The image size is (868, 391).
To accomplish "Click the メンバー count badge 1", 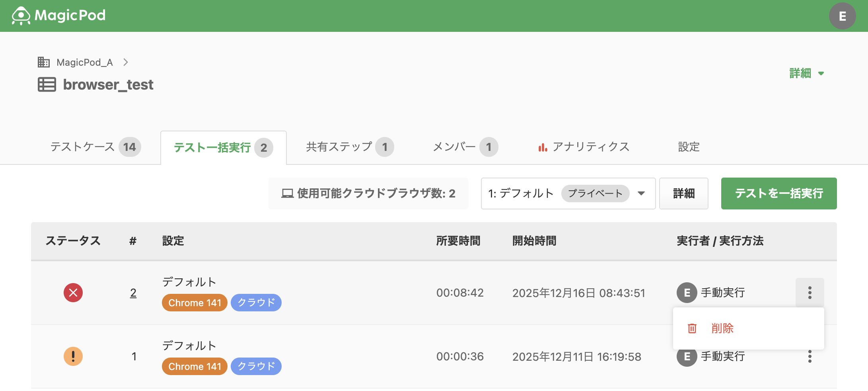I will pyautogui.click(x=489, y=147).
